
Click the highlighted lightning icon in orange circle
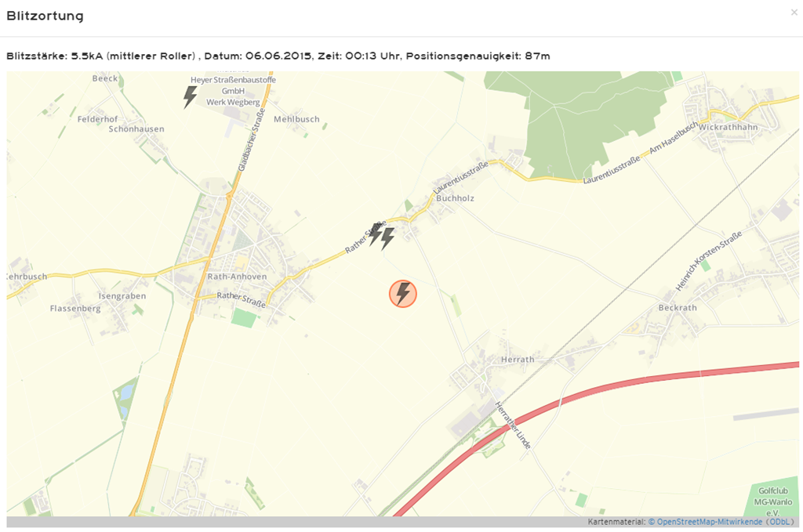coord(403,294)
